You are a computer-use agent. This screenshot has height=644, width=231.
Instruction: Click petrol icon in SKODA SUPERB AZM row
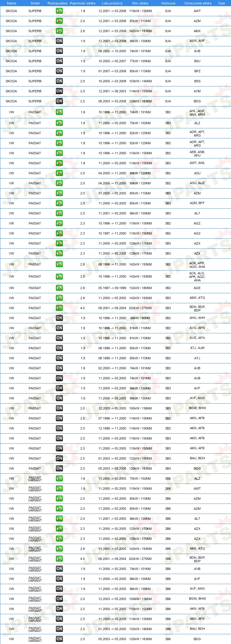tap(59, 21)
